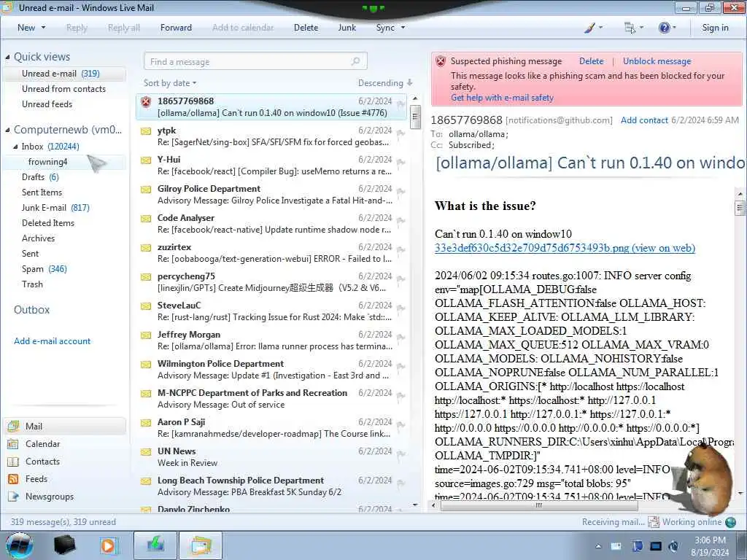Viewport: 747px width, 560px height.
Task: Toggle Descending sort order
Action: (385, 83)
